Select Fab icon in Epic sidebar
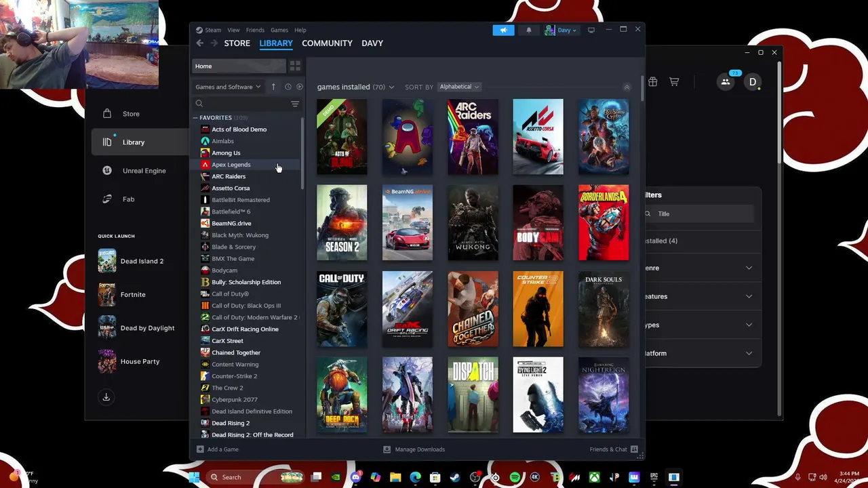The height and width of the screenshot is (488, 868). [x=107, y=199]
